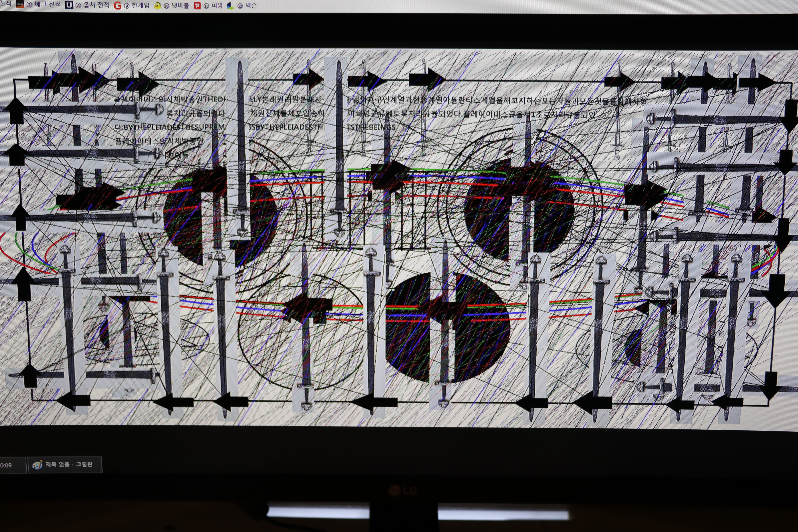The width and height of the screenshot is (798, 532).
Task: Click the 플레이아데스의식체박총권THEOF text line
Action: [170, 99]
